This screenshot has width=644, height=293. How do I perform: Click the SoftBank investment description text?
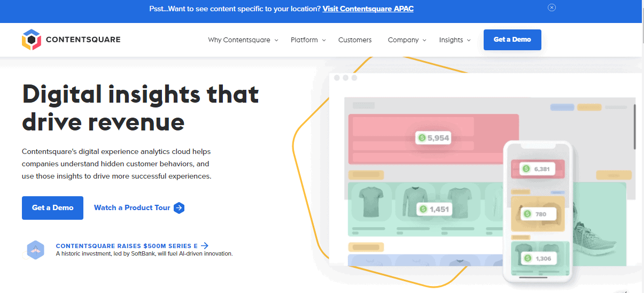(144, 253)
